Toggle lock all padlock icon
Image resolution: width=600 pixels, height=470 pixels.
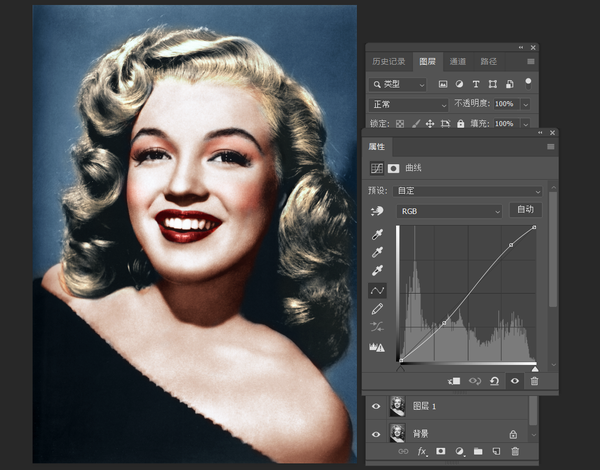[461, 124]
